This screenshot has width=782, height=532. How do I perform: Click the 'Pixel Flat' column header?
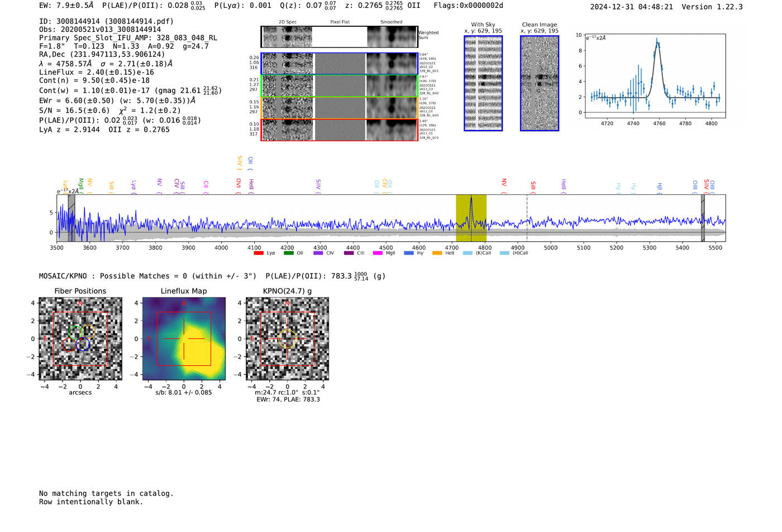(x=340, y=22)
